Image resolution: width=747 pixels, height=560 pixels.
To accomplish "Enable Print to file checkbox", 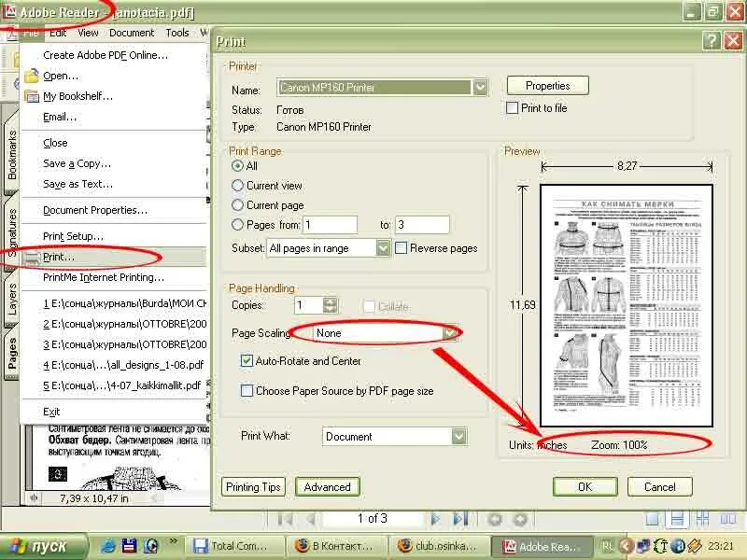I will point(512,108).
